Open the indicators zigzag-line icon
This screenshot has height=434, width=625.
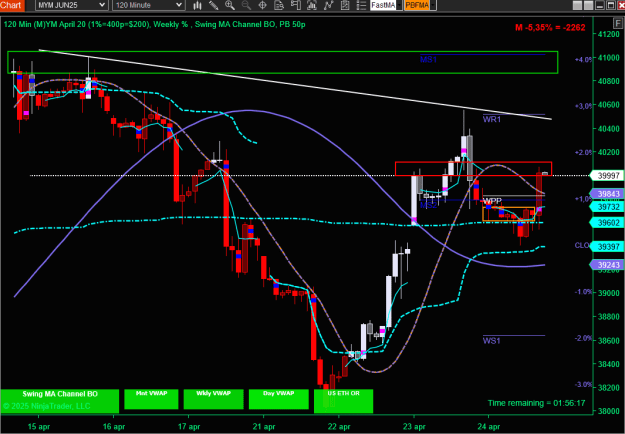coord(328,5)
